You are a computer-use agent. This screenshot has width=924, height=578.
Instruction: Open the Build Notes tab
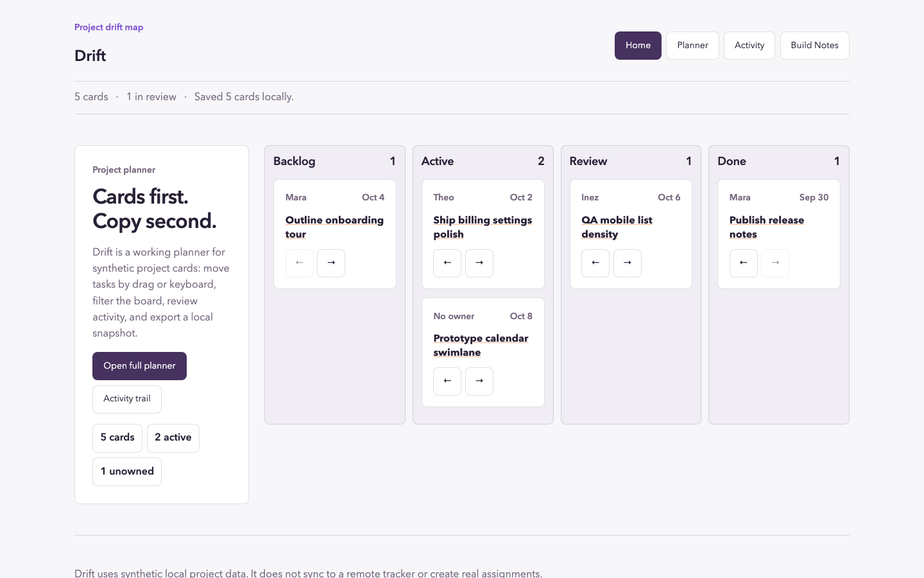(x=815, y=46)
